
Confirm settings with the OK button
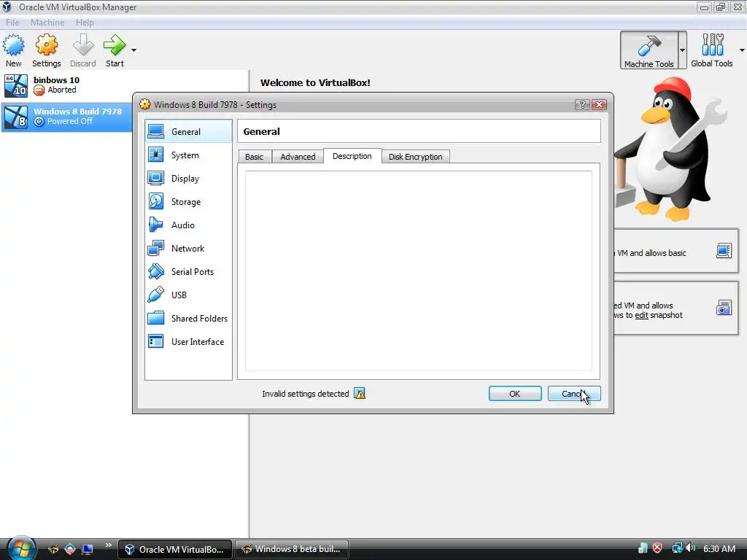click(x=515, y=394)
